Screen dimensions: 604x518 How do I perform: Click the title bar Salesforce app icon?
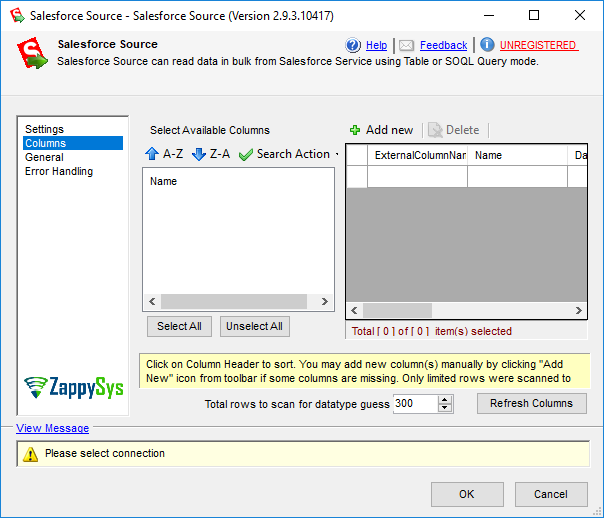pyautogui.click(x=17, y=15)
